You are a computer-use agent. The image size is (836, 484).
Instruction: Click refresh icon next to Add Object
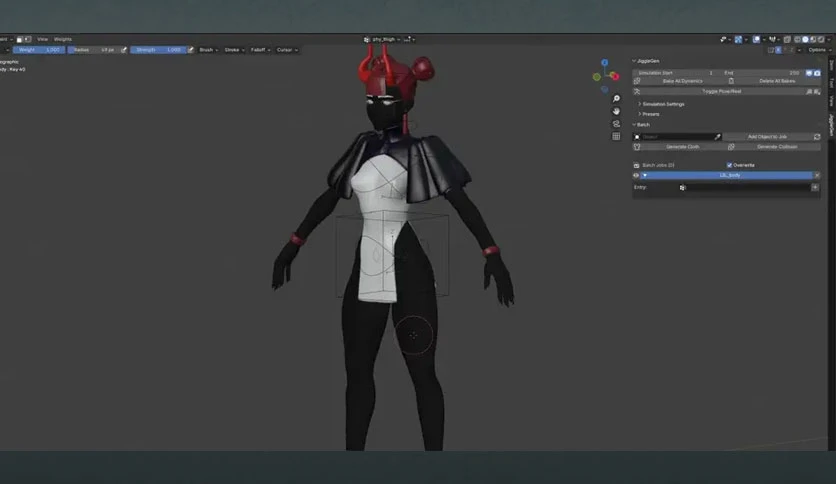[x=817, y=137]
